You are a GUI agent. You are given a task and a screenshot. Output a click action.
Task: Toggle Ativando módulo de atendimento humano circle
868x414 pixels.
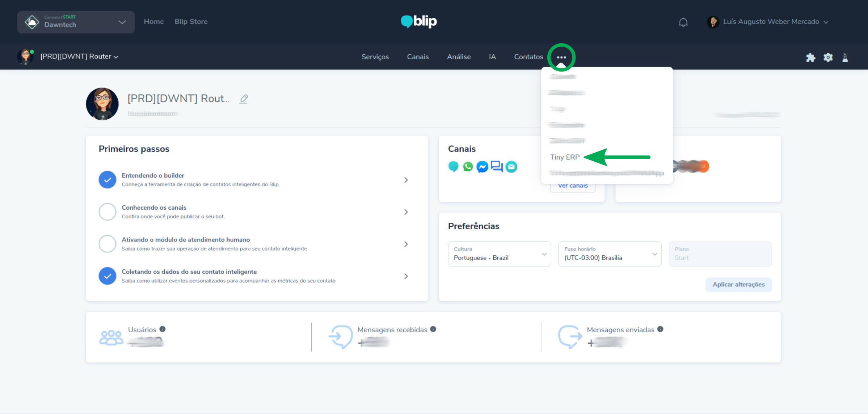click(x=108, y=244)
